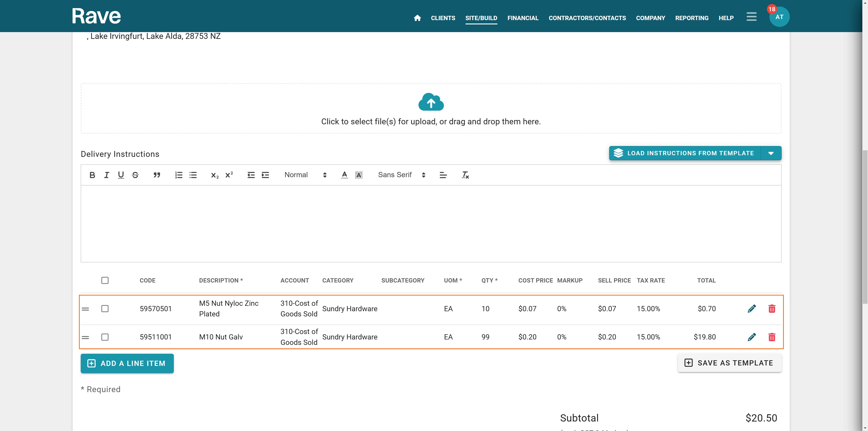This screenshot has height=431, width=868.
Task: Insert a blockquote in instructions
Action: click(x=157, y=175)
